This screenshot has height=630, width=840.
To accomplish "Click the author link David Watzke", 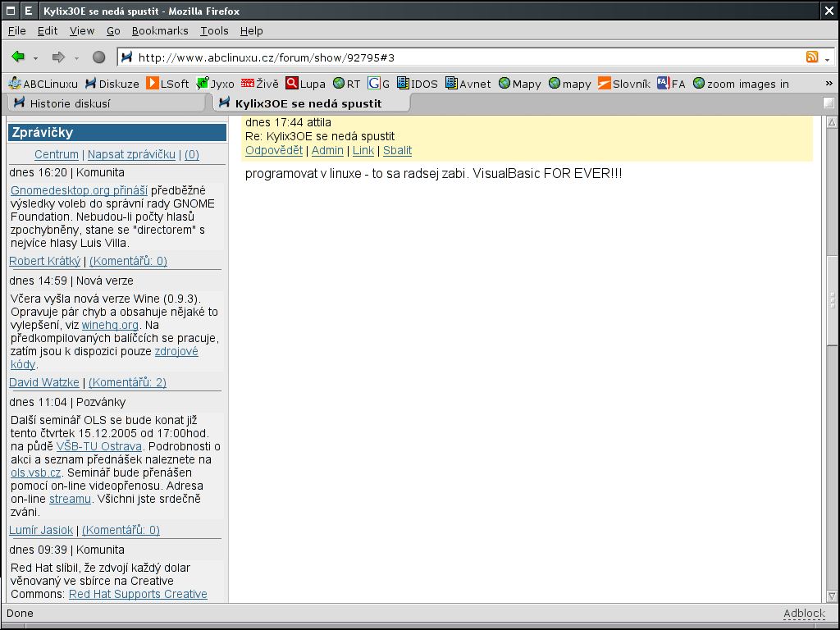I will click(x=44, y=382).
